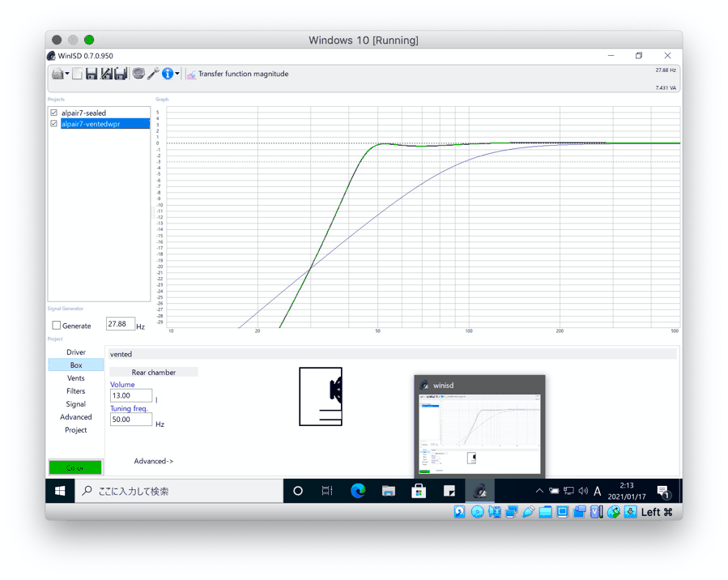Click the green color button under Project tab
The width and height of the screenshot is (728, 580).
pyautogui.click(x=75, y=467)
